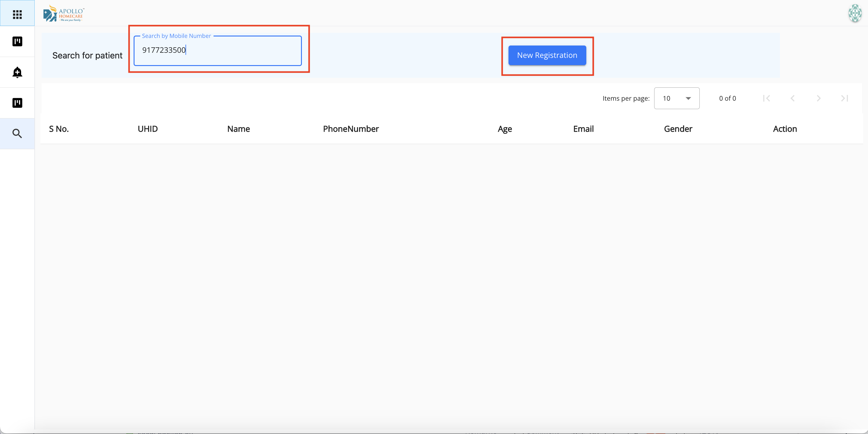Go to first page pagination arrow

coord(766,98)
